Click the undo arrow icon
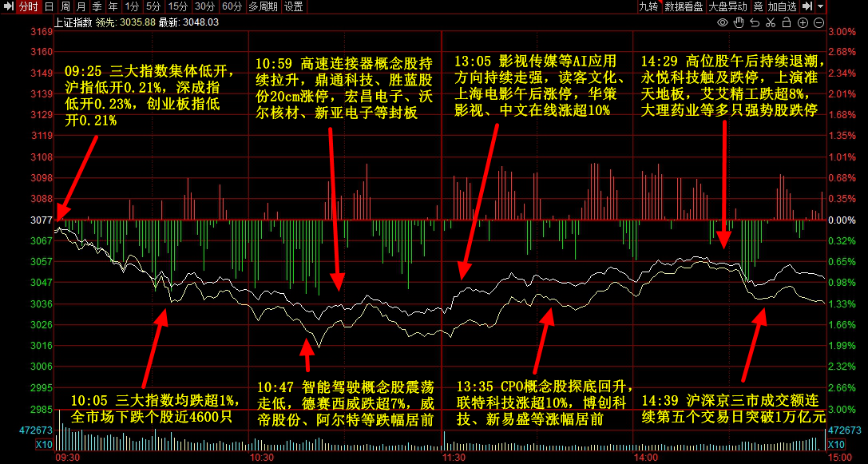This screenshot has width=868, height=464. [755, 22]
